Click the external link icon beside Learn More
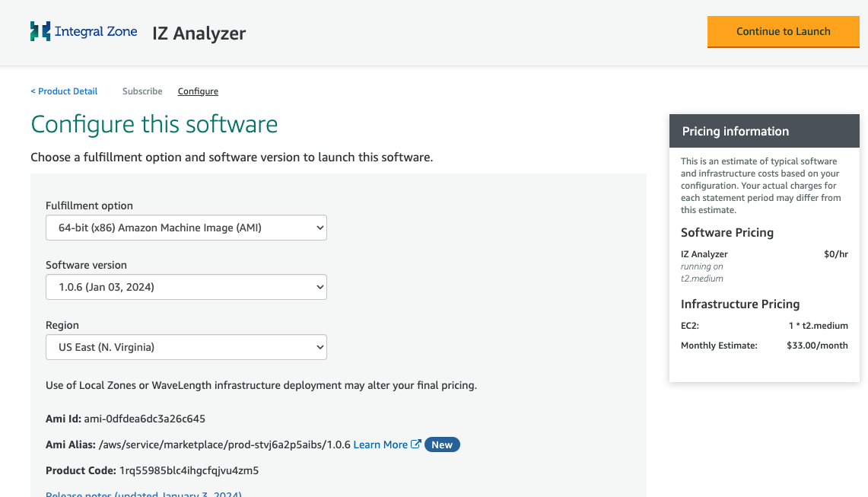This screenshot has height=497, width=868. pos(415,444)
